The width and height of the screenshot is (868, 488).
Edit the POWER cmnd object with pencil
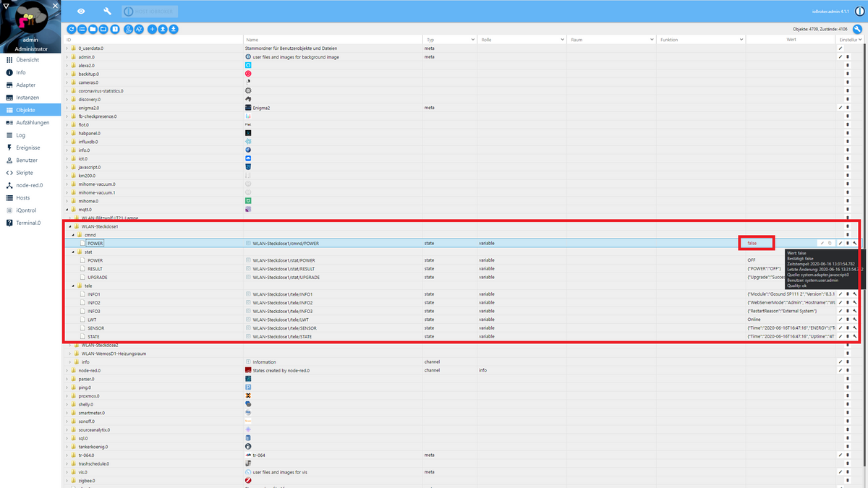coord(841,244)
